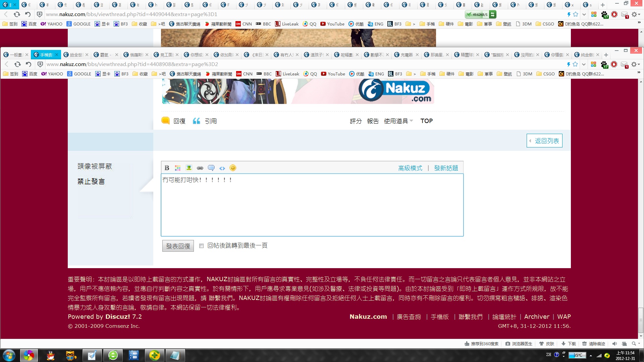
Task: Click the Windows Start orb
Action: point(9,355)
